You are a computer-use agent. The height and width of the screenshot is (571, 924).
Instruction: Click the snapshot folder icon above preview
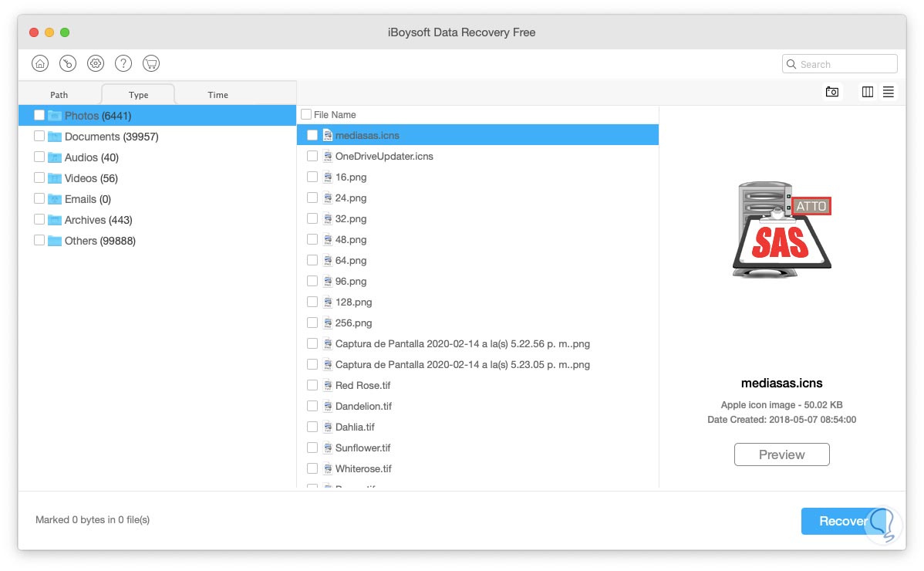(x=832, y=92)
